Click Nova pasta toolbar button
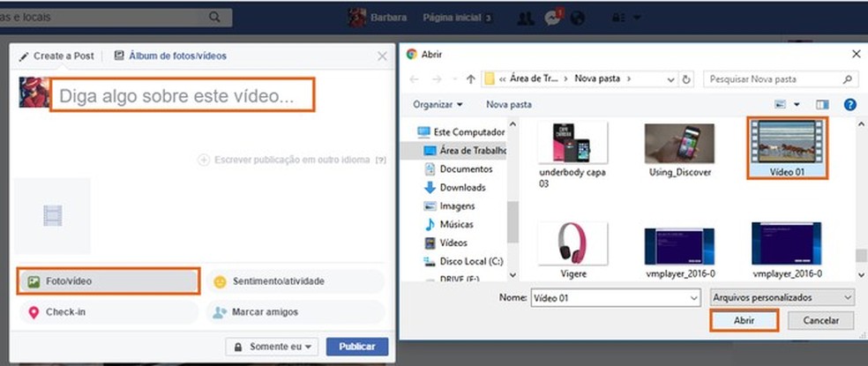 click(x=509, y=104)
